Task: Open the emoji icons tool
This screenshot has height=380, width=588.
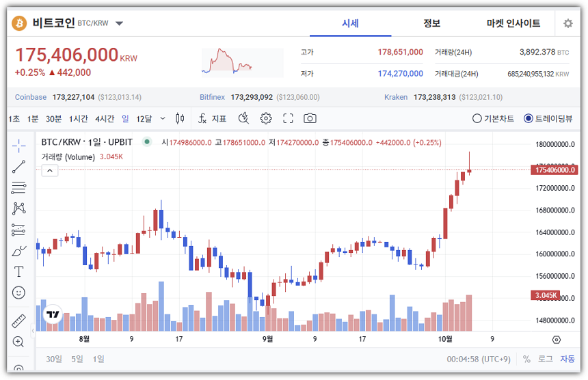Action: point(18,293)
